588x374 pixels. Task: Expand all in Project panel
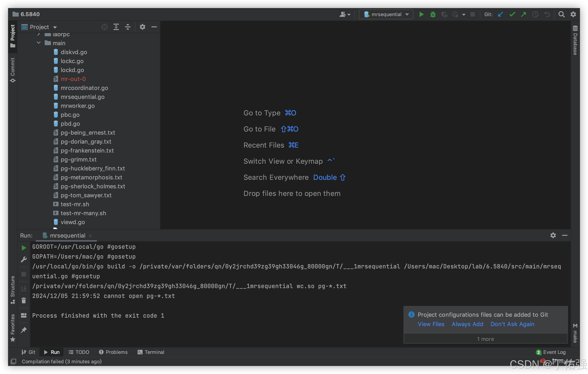pos(116,27)
